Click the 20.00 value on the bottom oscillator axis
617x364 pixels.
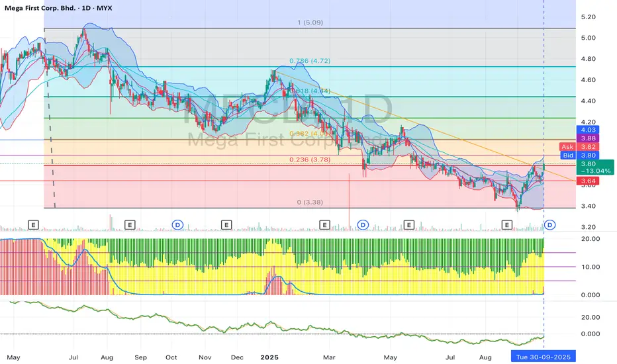click(x=591, y=317)
